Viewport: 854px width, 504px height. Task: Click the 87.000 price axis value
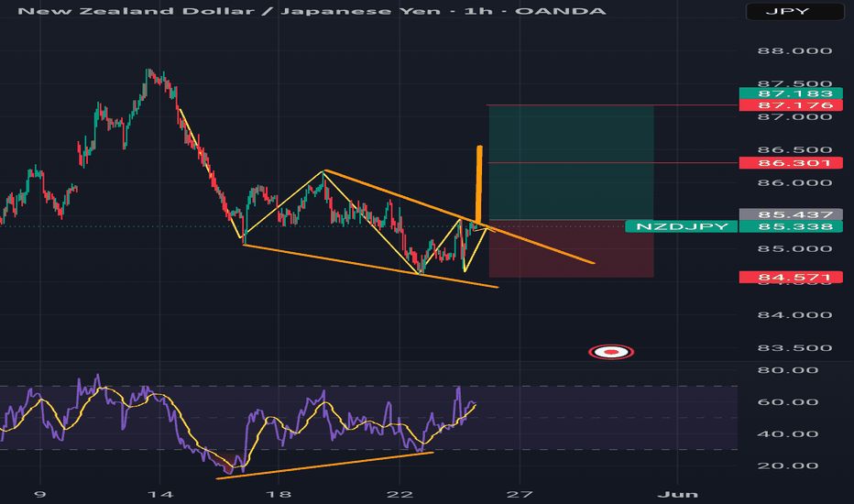[x=794, y=116]
